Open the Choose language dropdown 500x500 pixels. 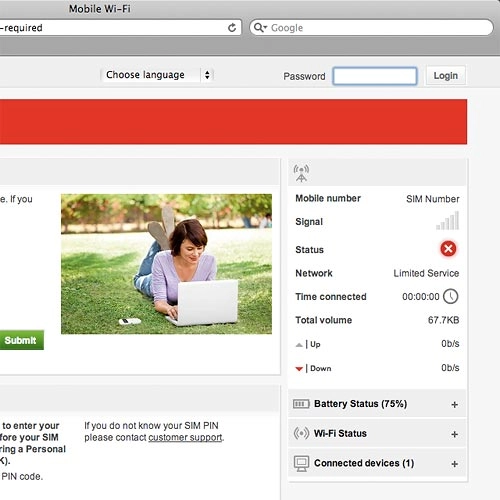click(x=157, y=75)
